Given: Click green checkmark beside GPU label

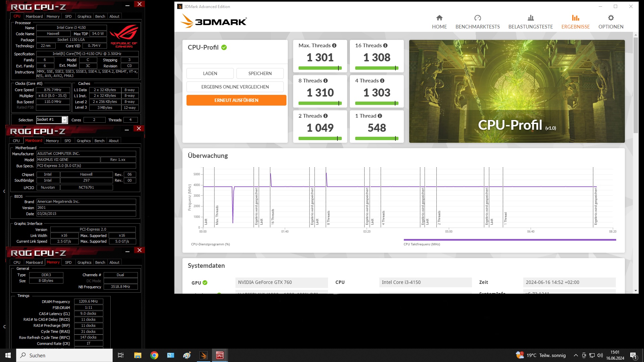Looking at the screenshot, I should 205,283.
